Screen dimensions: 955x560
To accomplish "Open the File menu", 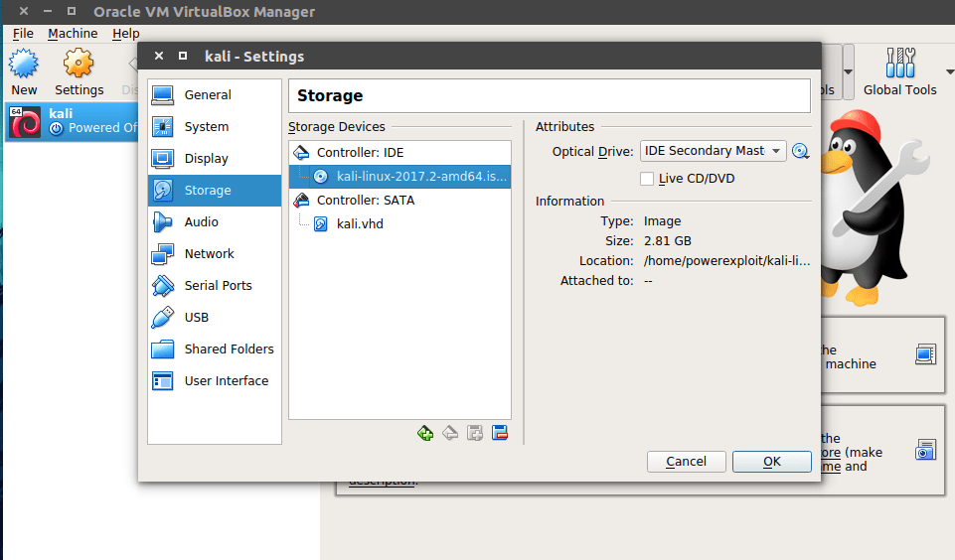I will [23, 34].
